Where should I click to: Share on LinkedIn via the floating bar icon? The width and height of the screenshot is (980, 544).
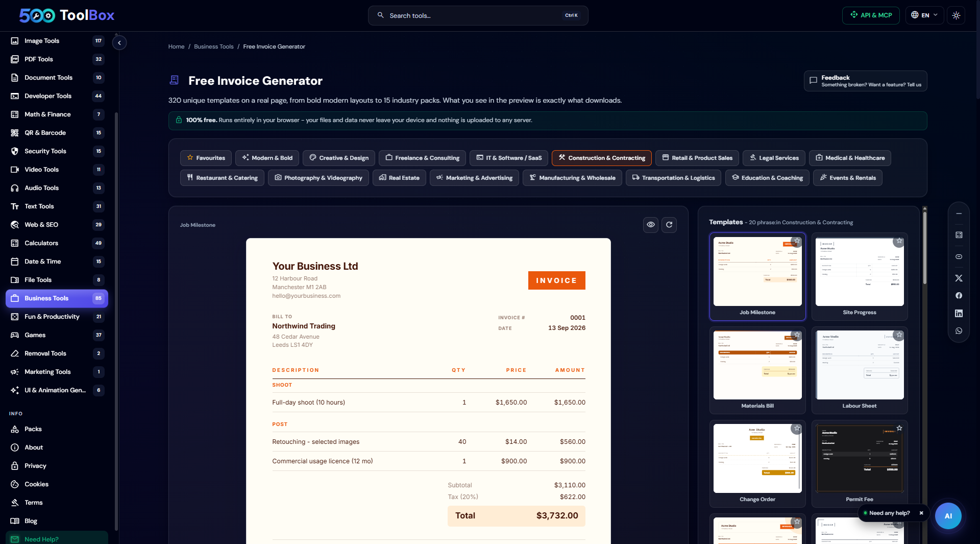click(959, 314)
